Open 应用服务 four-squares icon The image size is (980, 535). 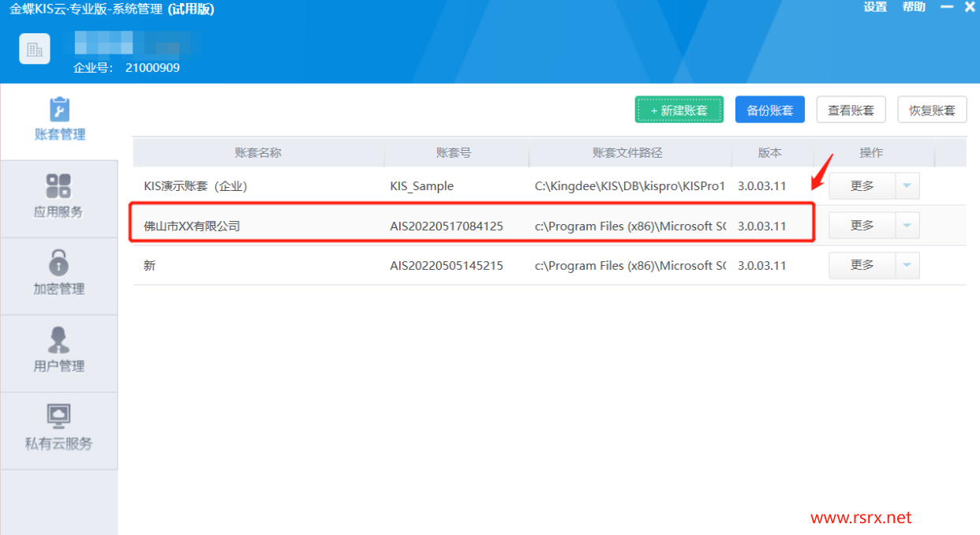(59, 186)
